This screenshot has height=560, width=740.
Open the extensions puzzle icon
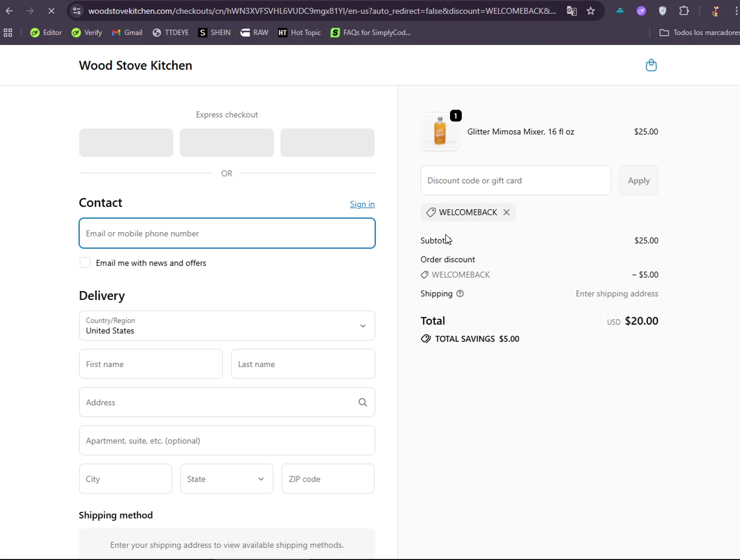[684, 11]
